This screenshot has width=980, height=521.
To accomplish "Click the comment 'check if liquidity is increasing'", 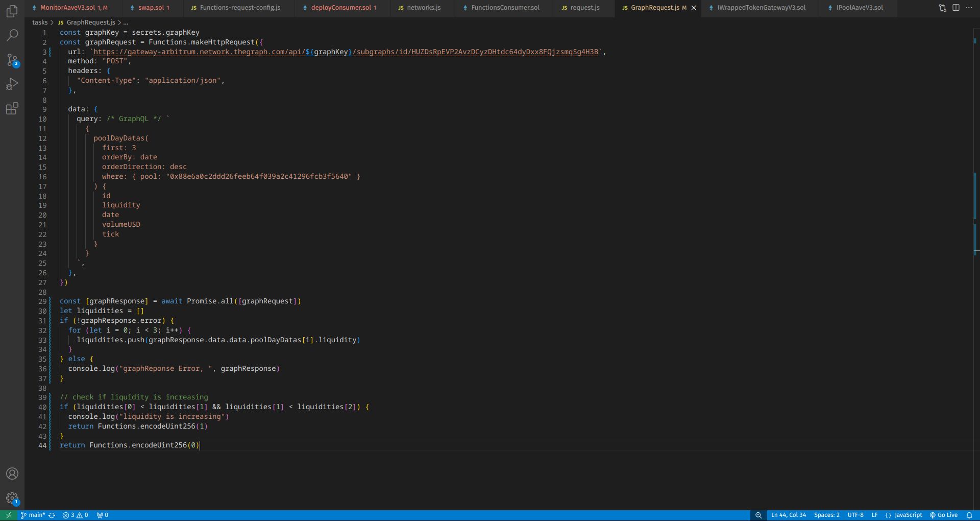I will tap(134, 397).
